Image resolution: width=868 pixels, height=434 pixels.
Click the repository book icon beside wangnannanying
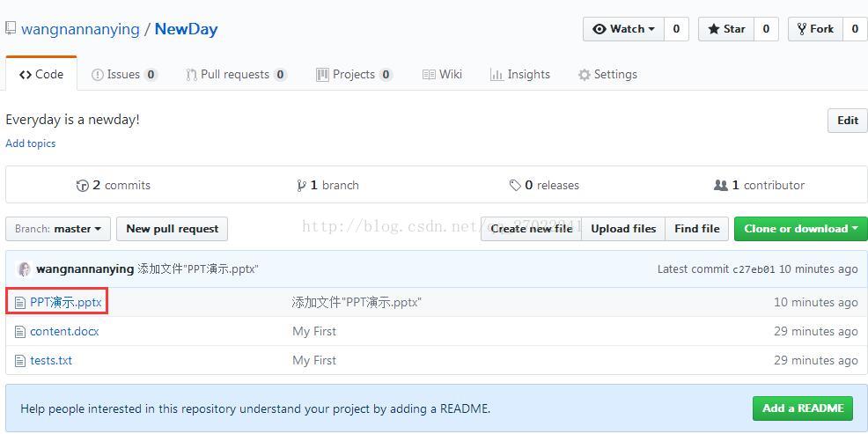[10, 29]
